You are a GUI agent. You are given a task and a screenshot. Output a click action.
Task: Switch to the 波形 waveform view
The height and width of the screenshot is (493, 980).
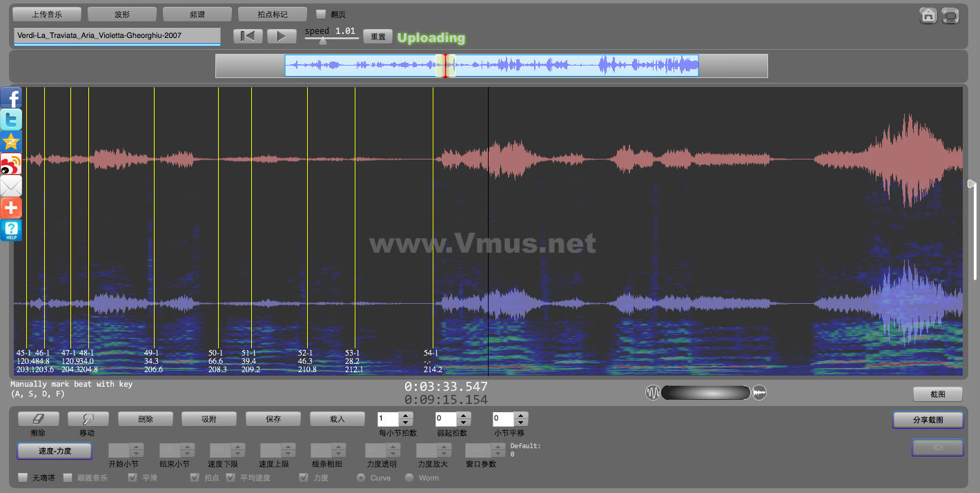point(122,14)
